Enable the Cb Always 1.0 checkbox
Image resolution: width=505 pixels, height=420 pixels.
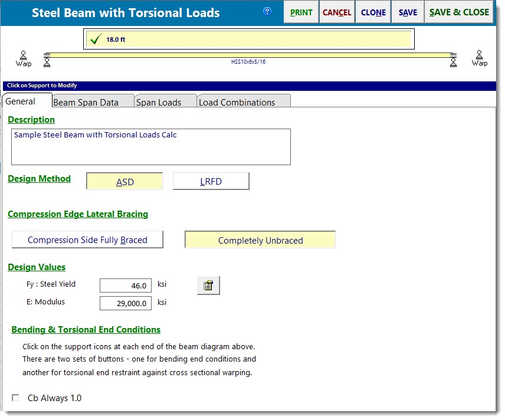click(x=15, y=398)
